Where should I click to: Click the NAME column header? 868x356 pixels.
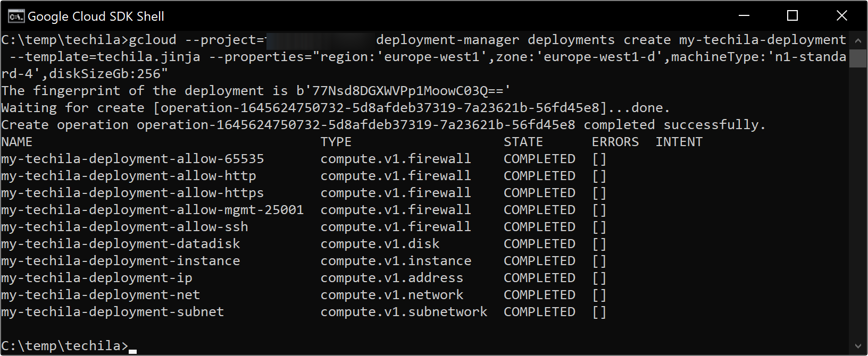coord(17,142)
